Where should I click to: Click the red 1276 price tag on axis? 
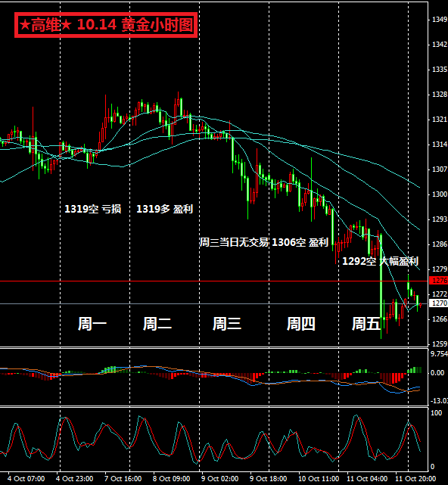(x=438, y=281)
